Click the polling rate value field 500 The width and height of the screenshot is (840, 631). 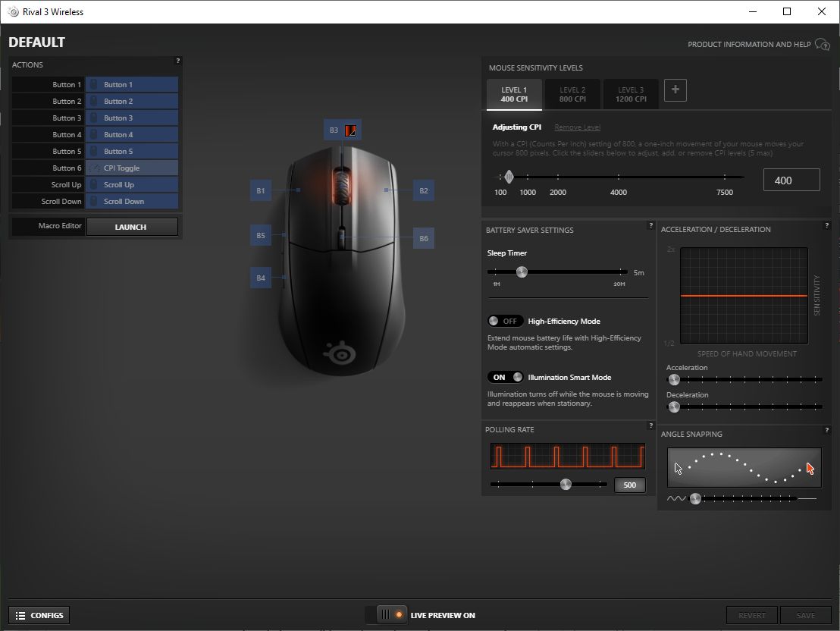coord(629,485)
